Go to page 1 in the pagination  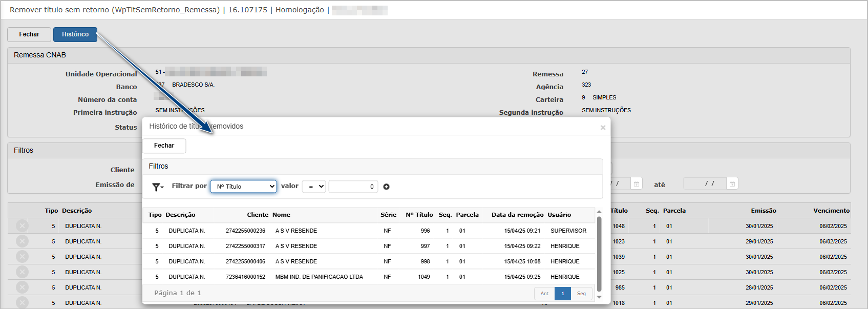click(562, 294)
